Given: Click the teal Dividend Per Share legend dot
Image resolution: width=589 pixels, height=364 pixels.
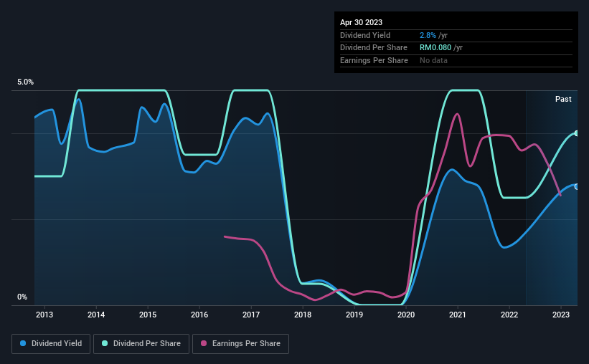Looking at the screenshot, I should tap(105, 343).
